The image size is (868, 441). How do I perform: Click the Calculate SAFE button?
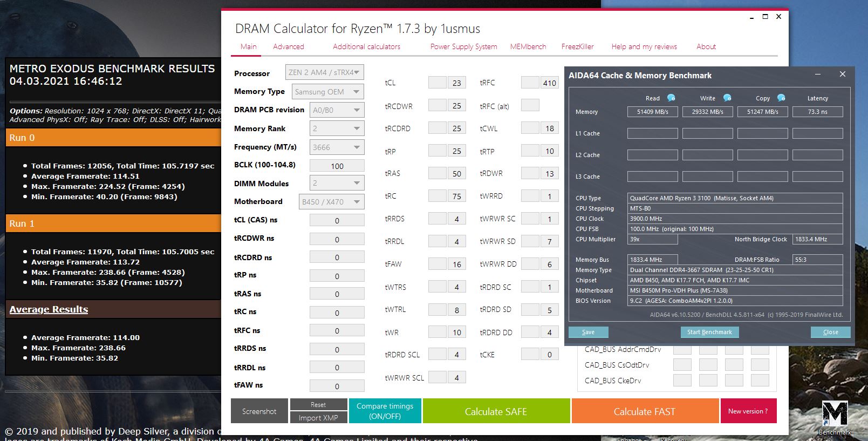pos(496,411)
